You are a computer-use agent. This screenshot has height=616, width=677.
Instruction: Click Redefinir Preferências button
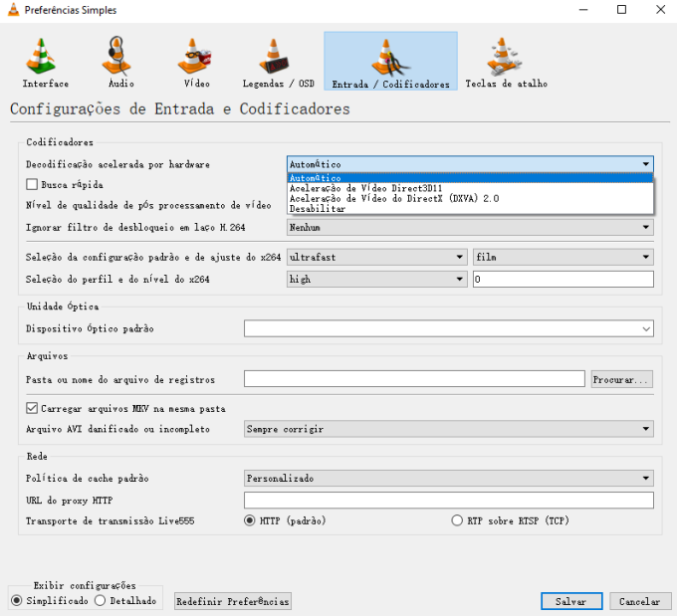[x=233, y=601]
